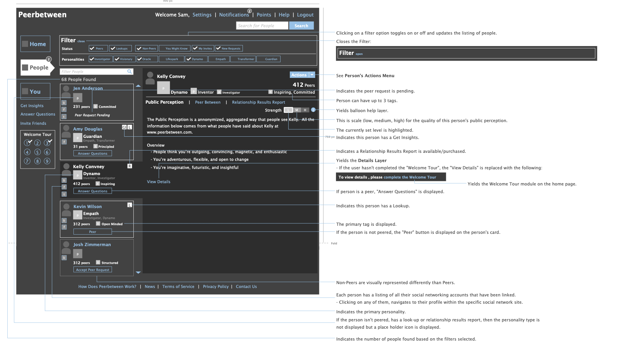Click Amy Douglas's Get Insights 'GI' badge
The height and width of the screenshot is (364, 633).
click(x=124, y=127)
